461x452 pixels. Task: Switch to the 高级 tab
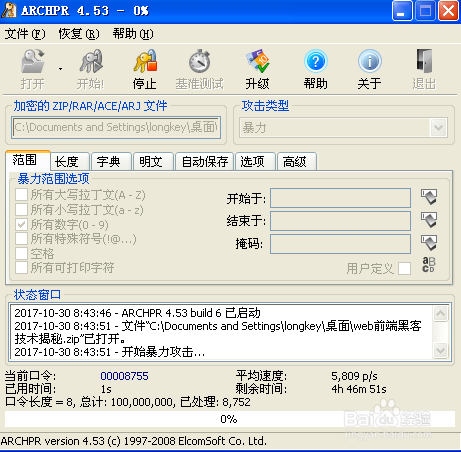pos(297,162)
